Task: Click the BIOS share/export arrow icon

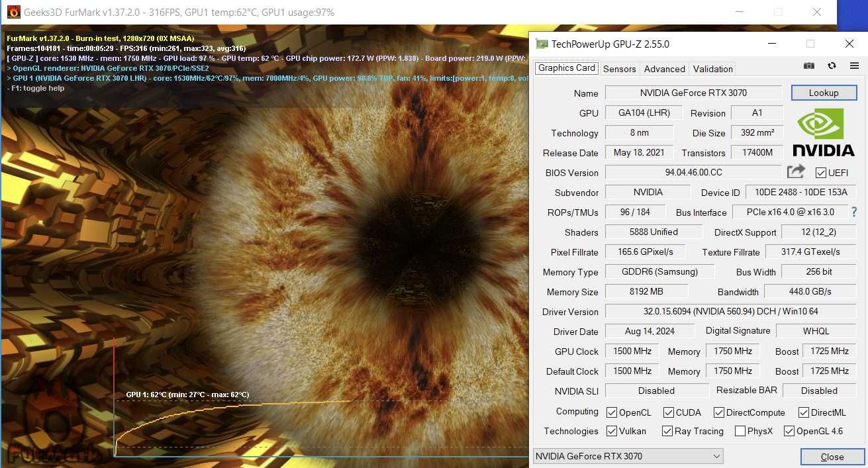Action: [x=796, y=171]
